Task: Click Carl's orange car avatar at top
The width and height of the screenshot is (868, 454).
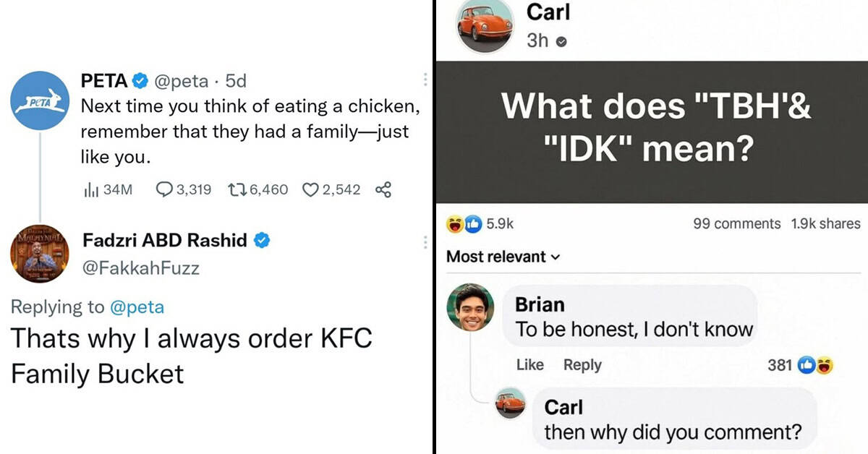Action: (x=484, y=27)
